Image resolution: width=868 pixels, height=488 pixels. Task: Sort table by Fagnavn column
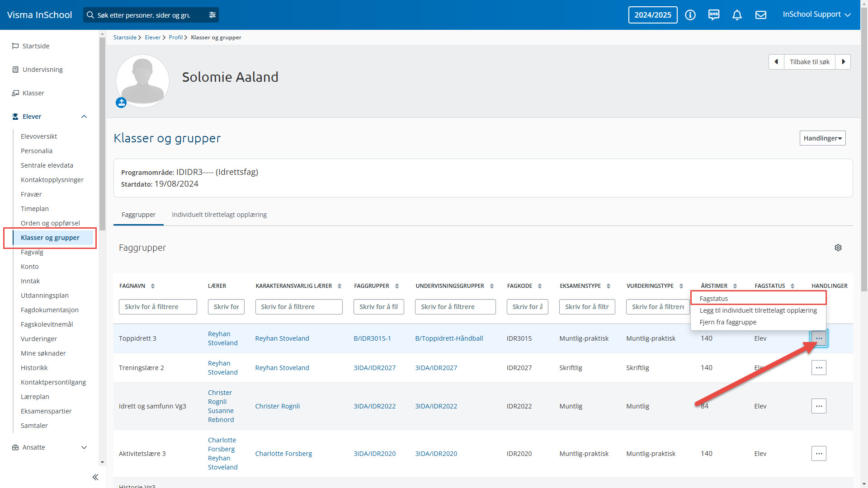pyautogui.click(x=153, y=286)
